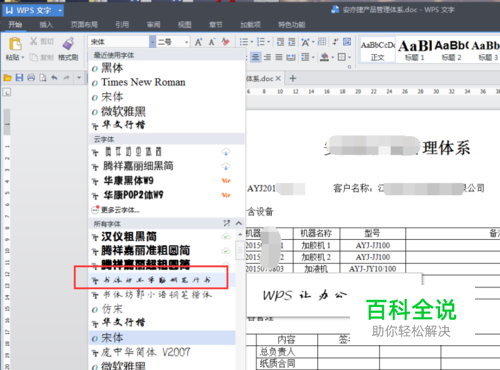Open the shading color arrow
The image size is (500, 370).
coord(332,57)
